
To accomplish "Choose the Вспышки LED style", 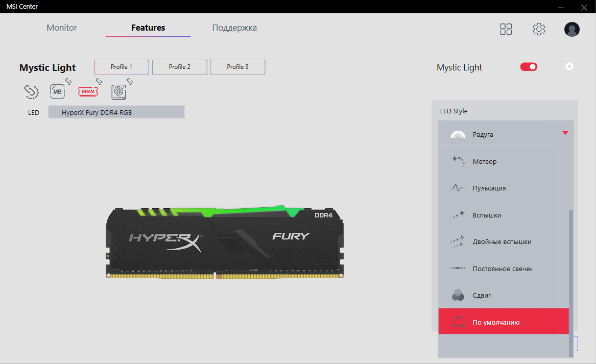I will 503,215.
